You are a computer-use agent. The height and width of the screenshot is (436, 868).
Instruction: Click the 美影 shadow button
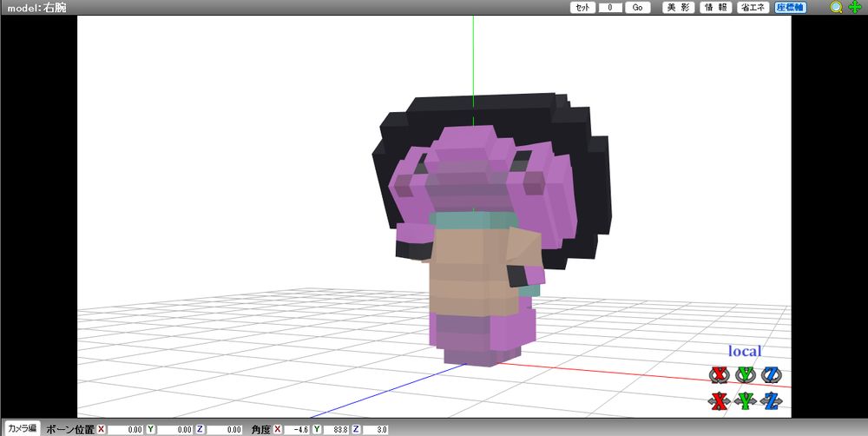tap(678, 8)
